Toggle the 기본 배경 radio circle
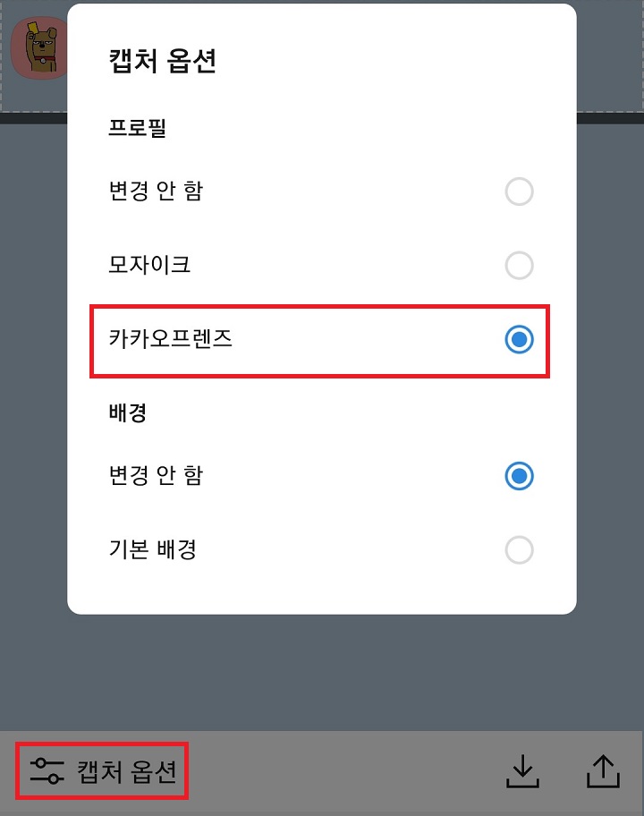 520,550
